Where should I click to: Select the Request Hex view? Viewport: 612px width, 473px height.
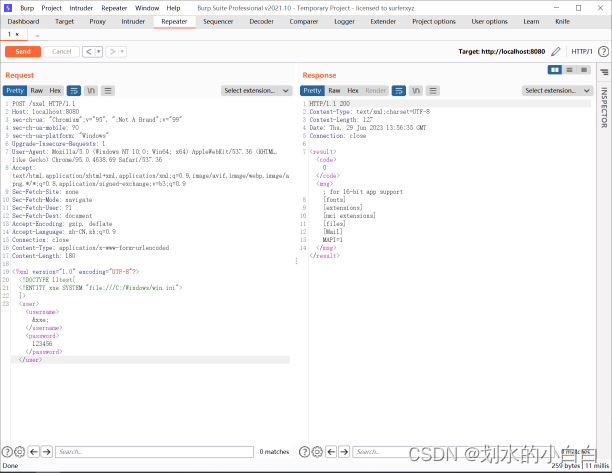(55, 91)
